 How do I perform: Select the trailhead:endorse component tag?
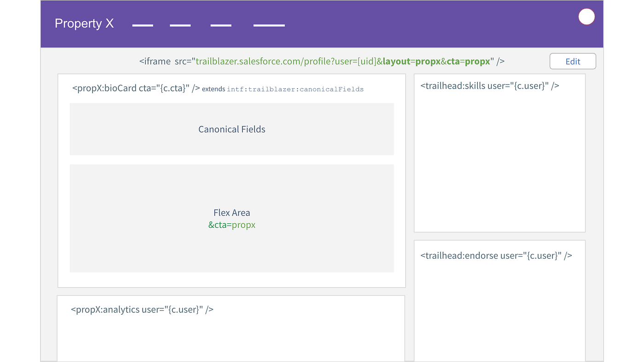pos(496,255)
